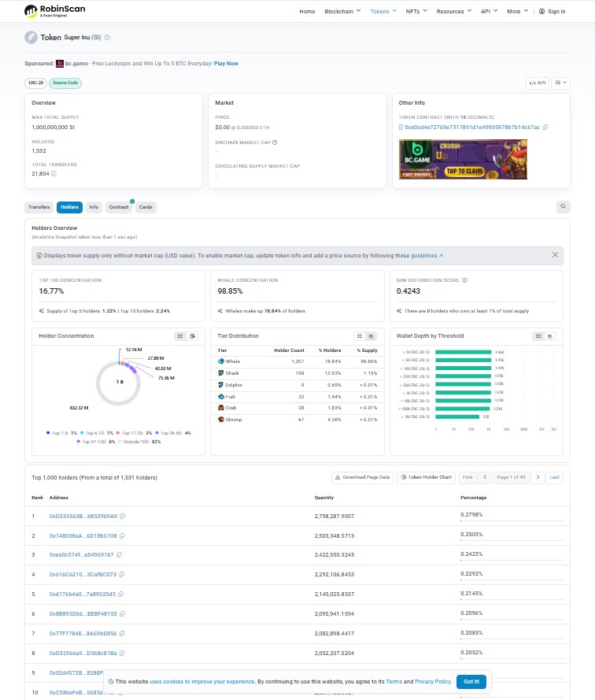The height and width of the screenshot is (700, 595).
Task: Click the > 1M ERC-20: SI bar
Action: tap(457, 417)
